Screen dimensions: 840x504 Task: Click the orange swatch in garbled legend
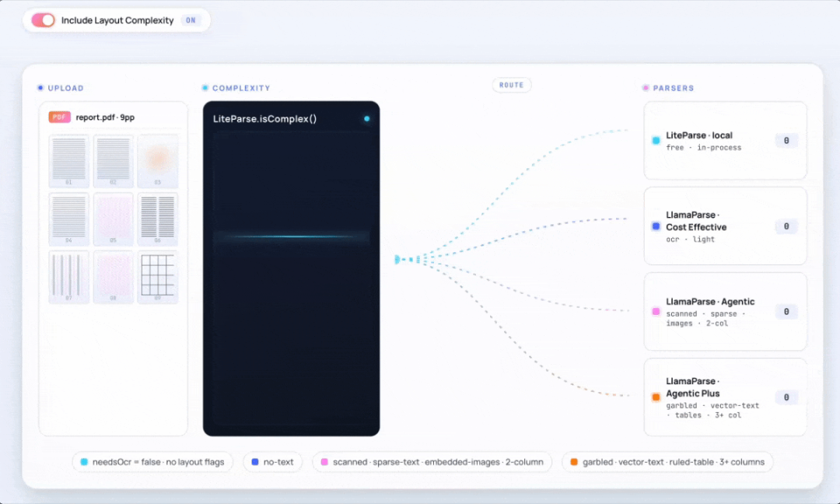(x=574, y=462)
